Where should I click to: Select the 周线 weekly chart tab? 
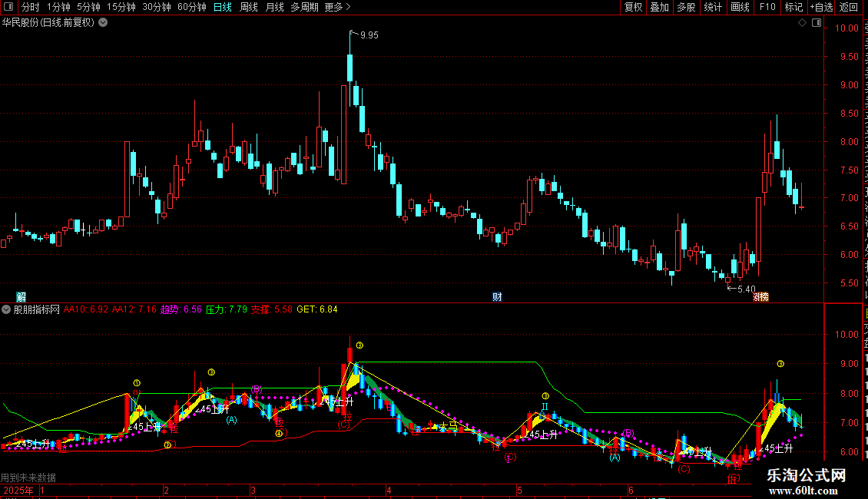click(249, 7)
